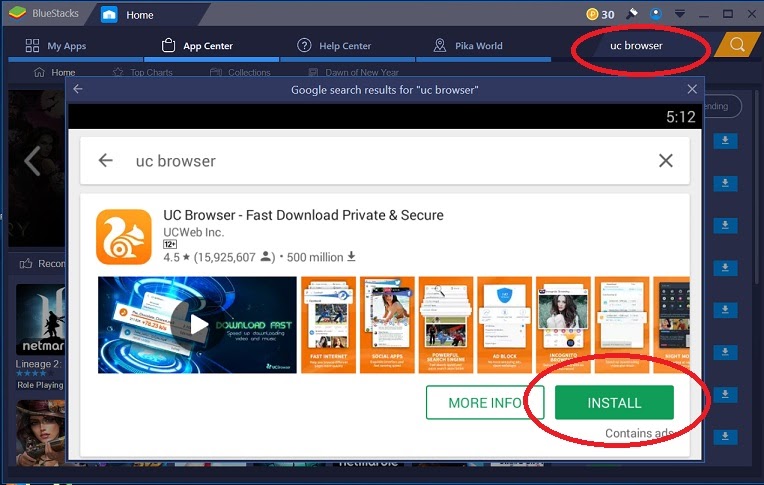Viewport: 764px width, 485px height.
Task: Play the UC Browser promo video
Action: point(197,325)
